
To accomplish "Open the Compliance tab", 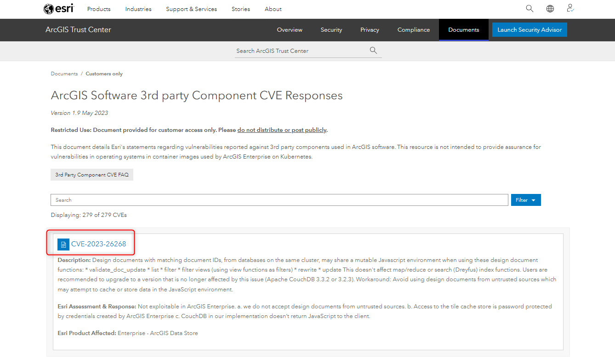I will [x=414, y=30].
